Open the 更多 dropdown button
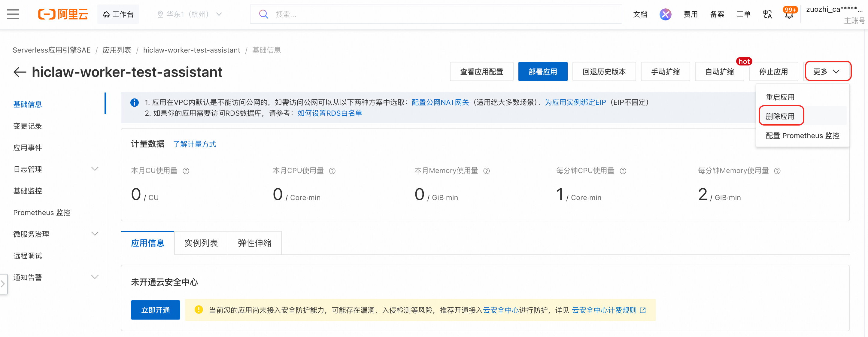The width and height of the screenshot is (868, 337). 827,71
